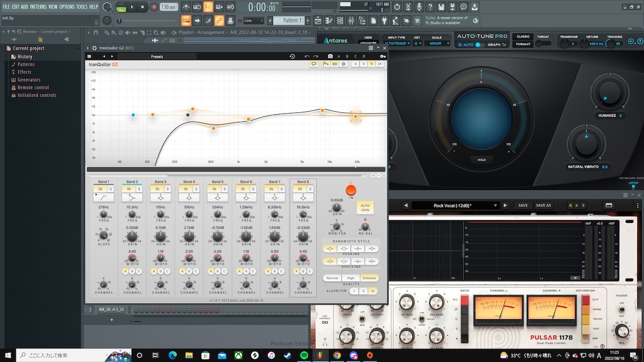The width and height of the screenshot is (644, 362).
Task: Open Spotify from the Windows taskbar
Action: pos(304,356)
